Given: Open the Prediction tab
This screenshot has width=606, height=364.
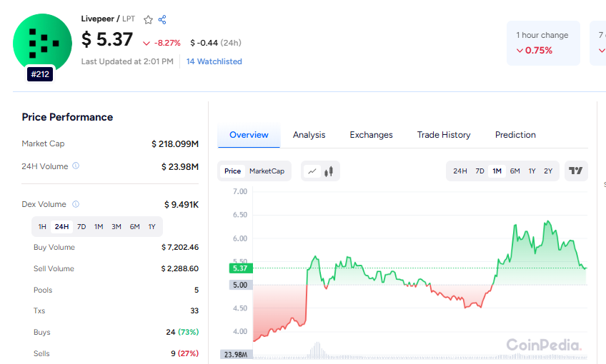Looking at the screenshot, I should point(515,135).
